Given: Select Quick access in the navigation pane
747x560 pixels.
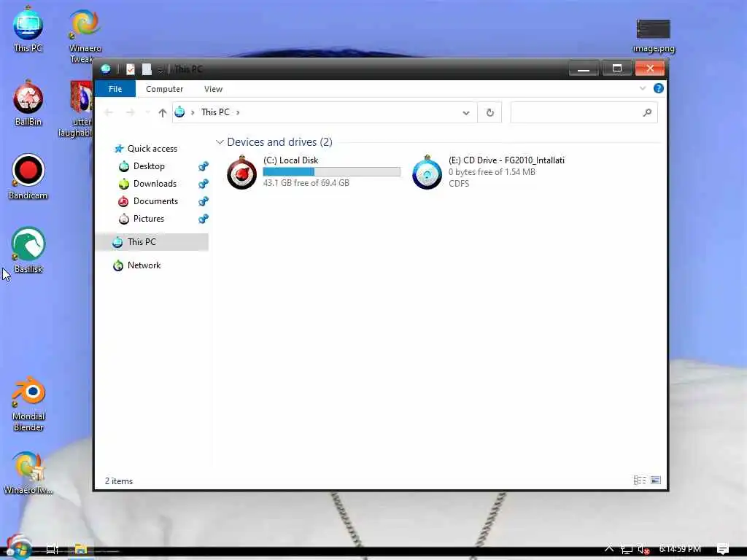Looking at the screenshot, I should click(146, 149).
